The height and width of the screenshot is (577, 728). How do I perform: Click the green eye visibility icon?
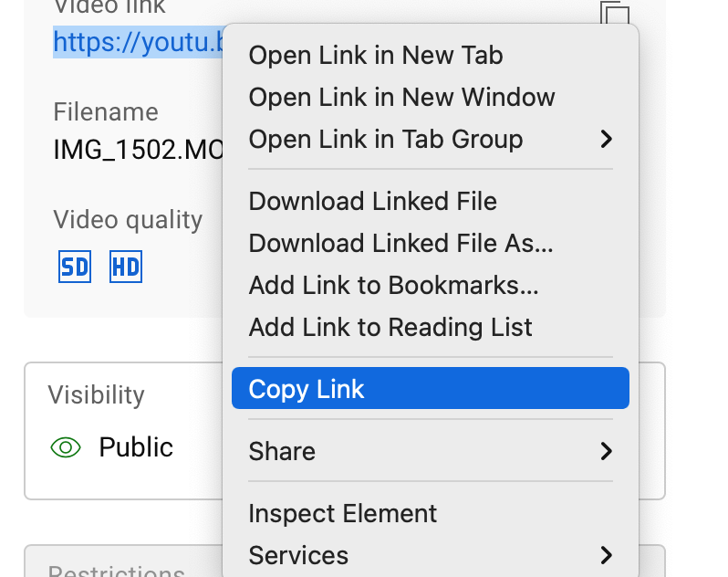click(66, 447)
